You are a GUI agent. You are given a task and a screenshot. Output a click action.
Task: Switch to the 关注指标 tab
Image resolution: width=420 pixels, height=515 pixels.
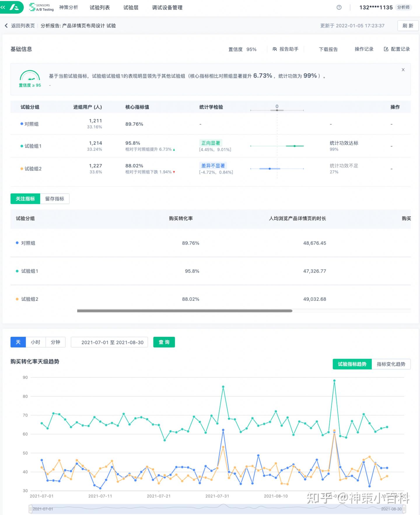tap(25, 199)
